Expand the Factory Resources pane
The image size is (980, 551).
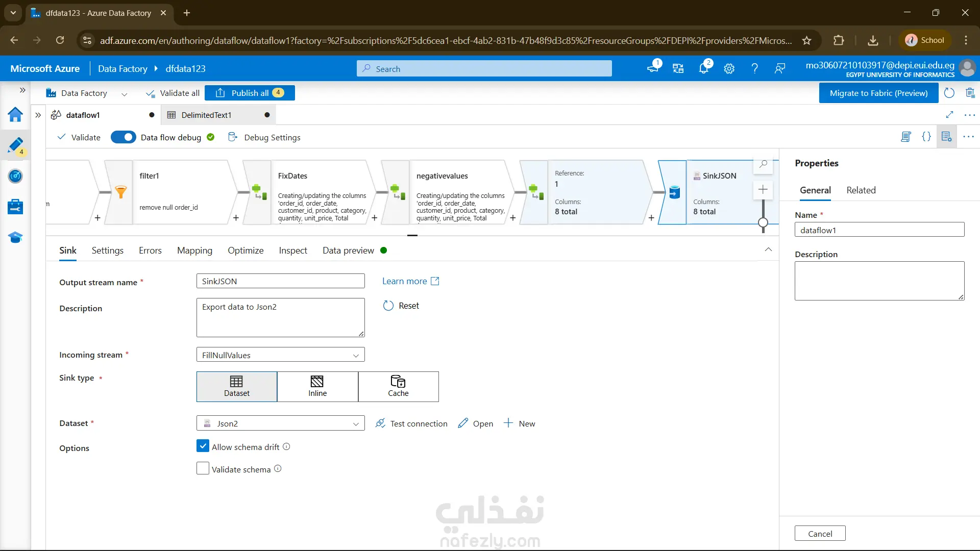coord(38,115)
